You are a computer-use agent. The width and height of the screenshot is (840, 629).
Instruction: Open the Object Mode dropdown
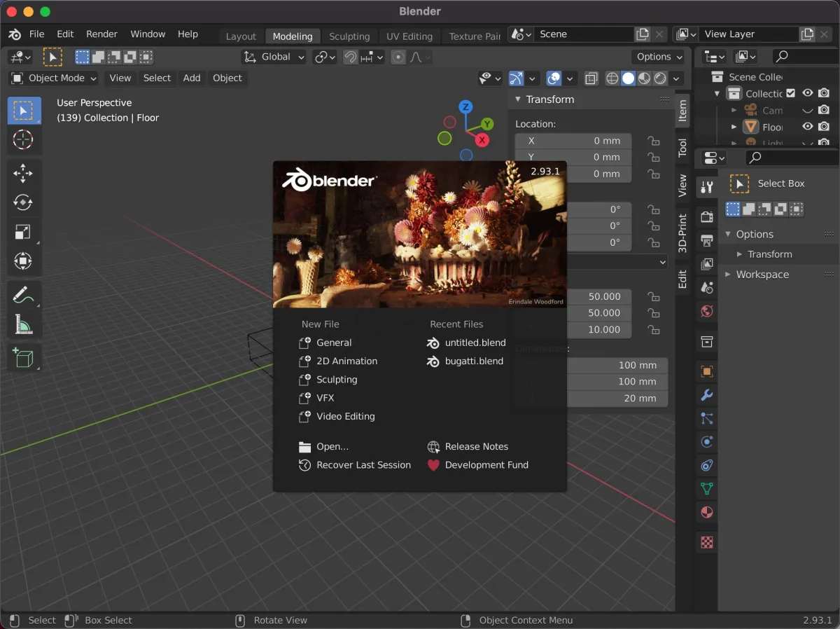pyautogui.click(x=53, y=78)
